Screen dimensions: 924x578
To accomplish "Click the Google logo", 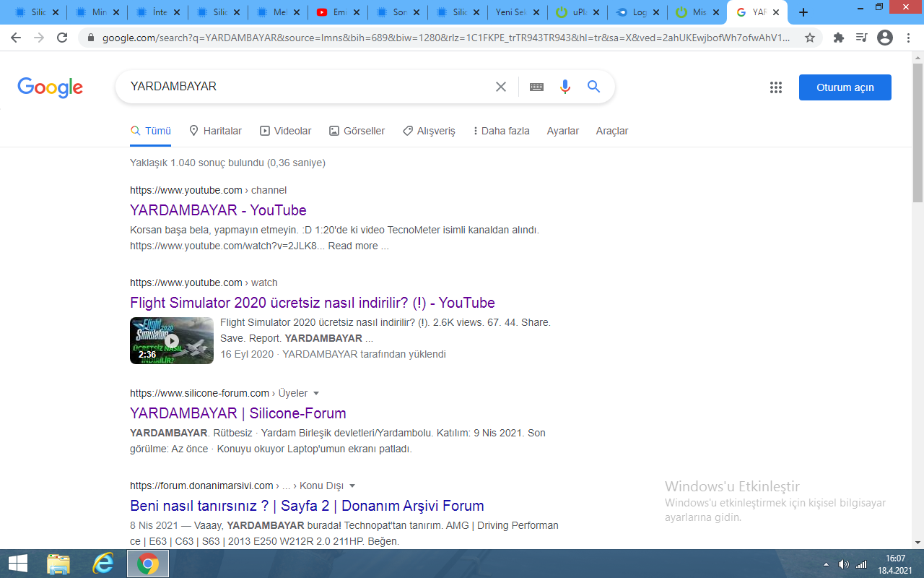I will tap(51, 87).
